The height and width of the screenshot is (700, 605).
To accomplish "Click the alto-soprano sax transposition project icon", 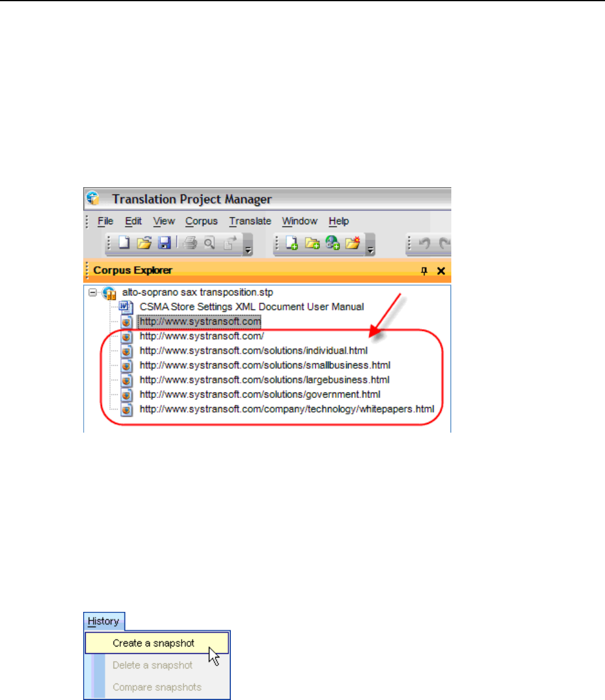I will click(109, 293).
